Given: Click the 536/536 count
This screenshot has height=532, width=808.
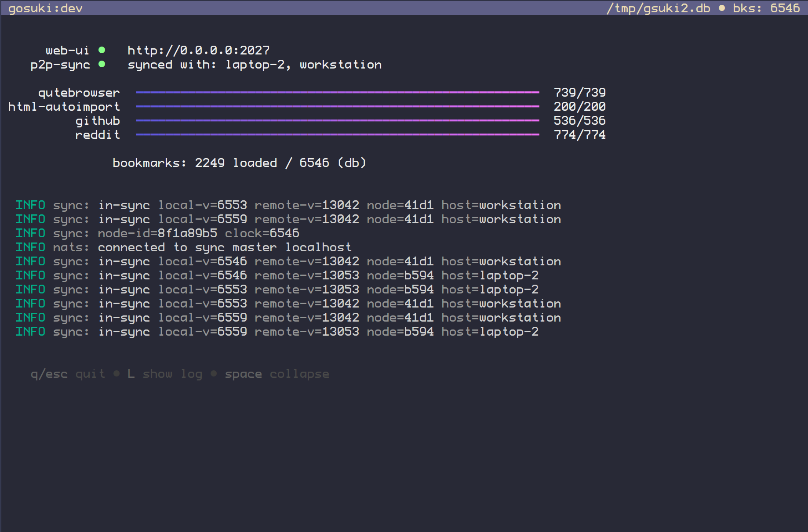Looking at the screenshot, I should pos(579,121).
